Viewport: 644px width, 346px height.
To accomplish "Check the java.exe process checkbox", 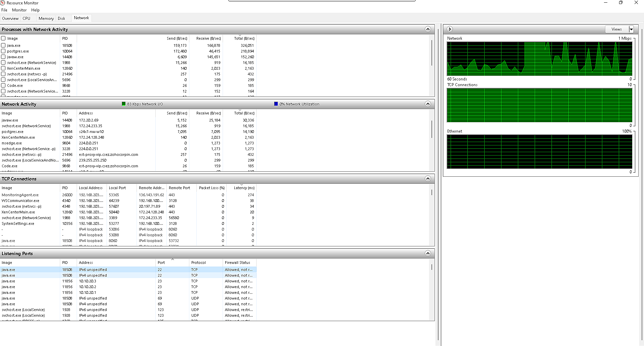I will (x=3, y=45).
